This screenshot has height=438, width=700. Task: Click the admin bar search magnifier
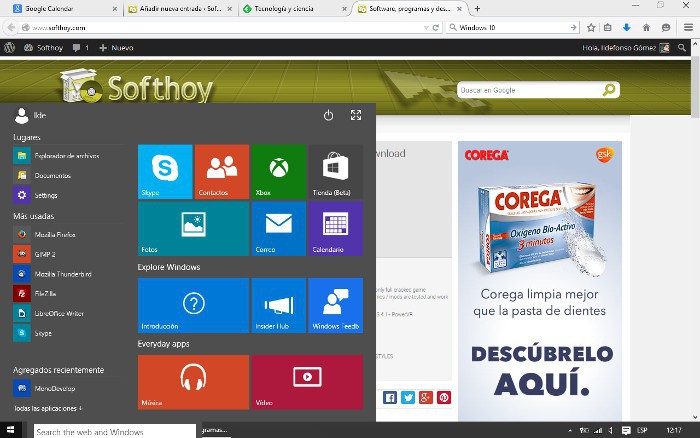coord(681,48)
